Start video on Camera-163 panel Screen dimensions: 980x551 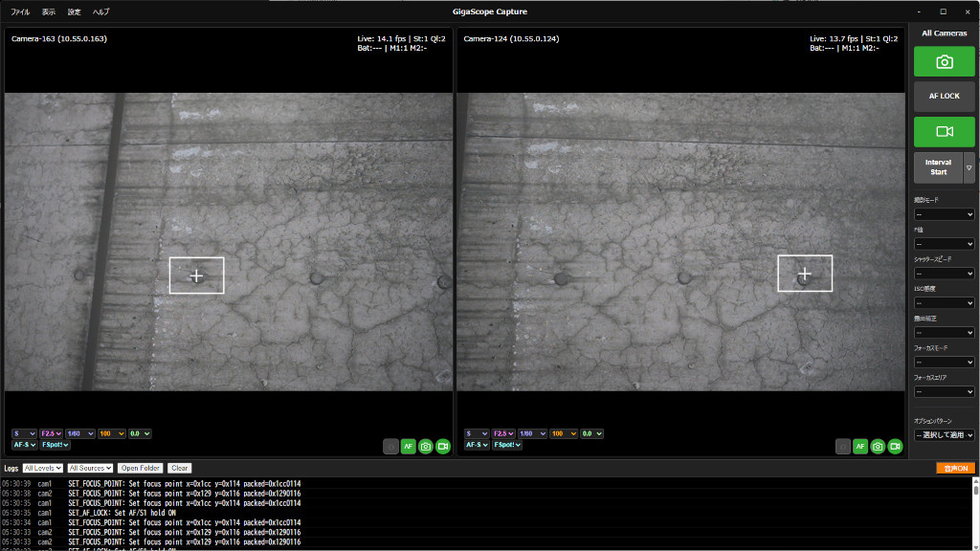443,446
